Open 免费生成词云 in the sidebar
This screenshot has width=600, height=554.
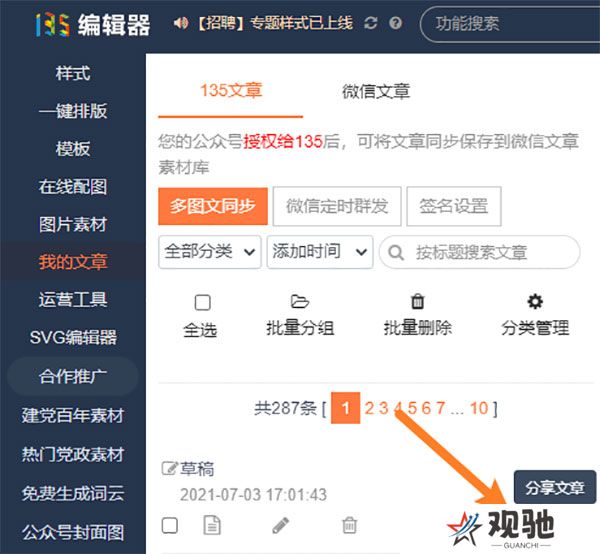click(73, 493)
